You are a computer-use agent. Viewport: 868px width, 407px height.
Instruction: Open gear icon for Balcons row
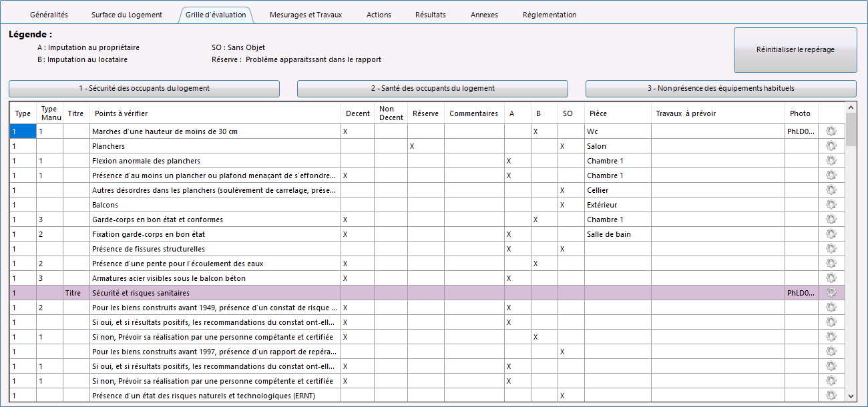point(831,205)
